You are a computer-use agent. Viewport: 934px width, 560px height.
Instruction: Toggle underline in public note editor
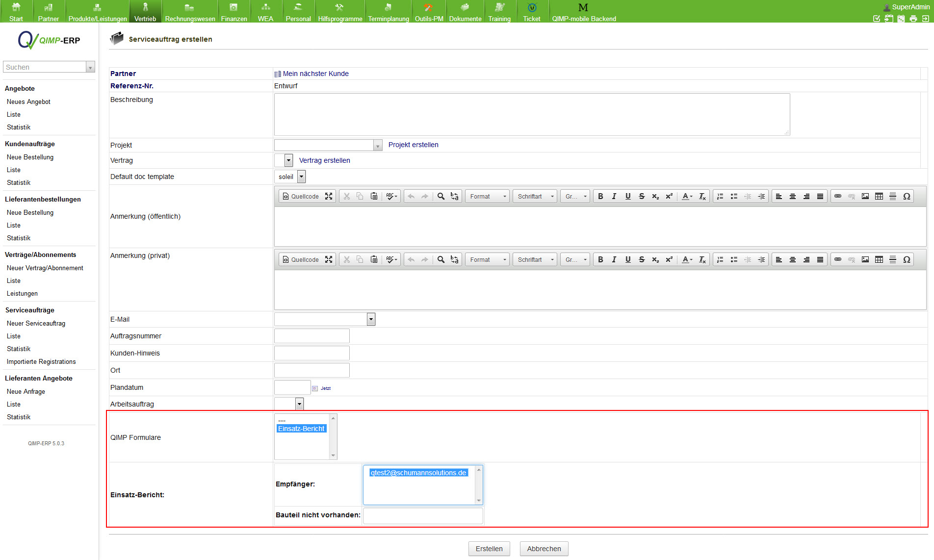628,196
